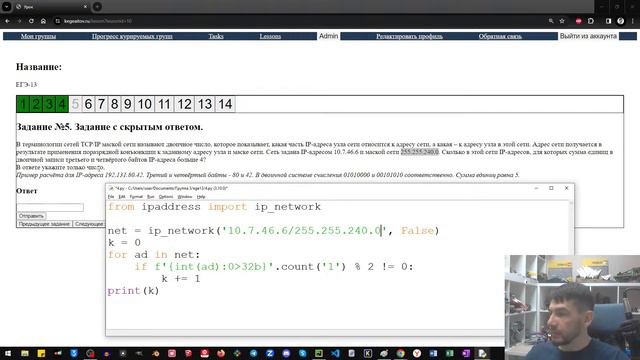Click 'Выйти из аккаунта' to log out

(588, 36)
